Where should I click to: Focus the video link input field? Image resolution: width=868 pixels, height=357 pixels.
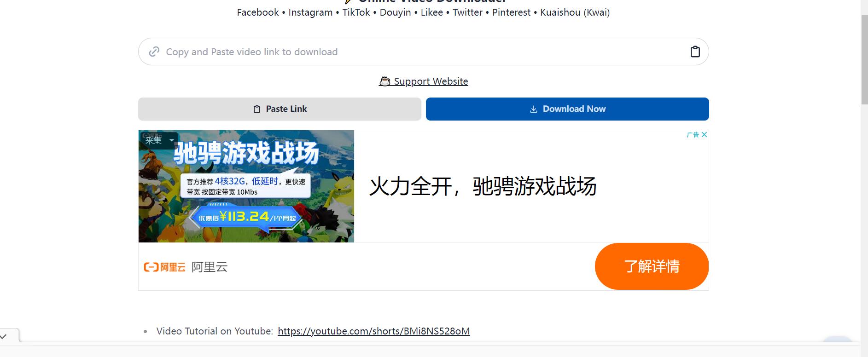click(x=423, y=52)
